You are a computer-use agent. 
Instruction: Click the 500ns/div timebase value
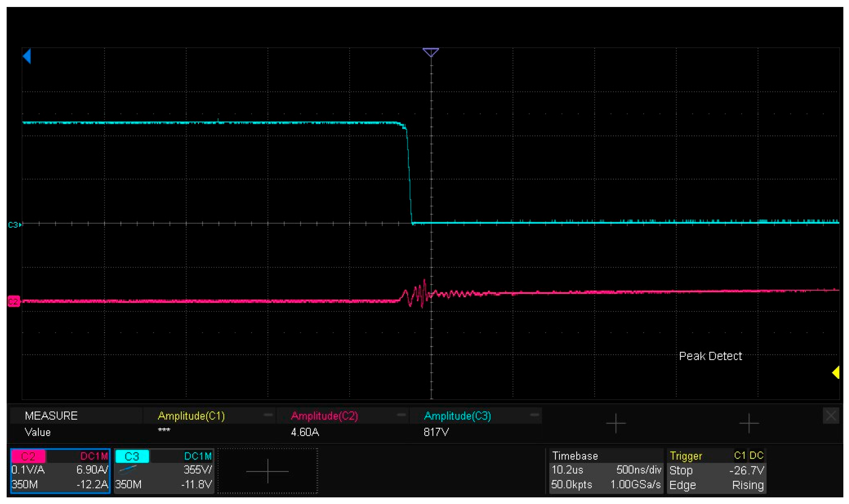638,470
